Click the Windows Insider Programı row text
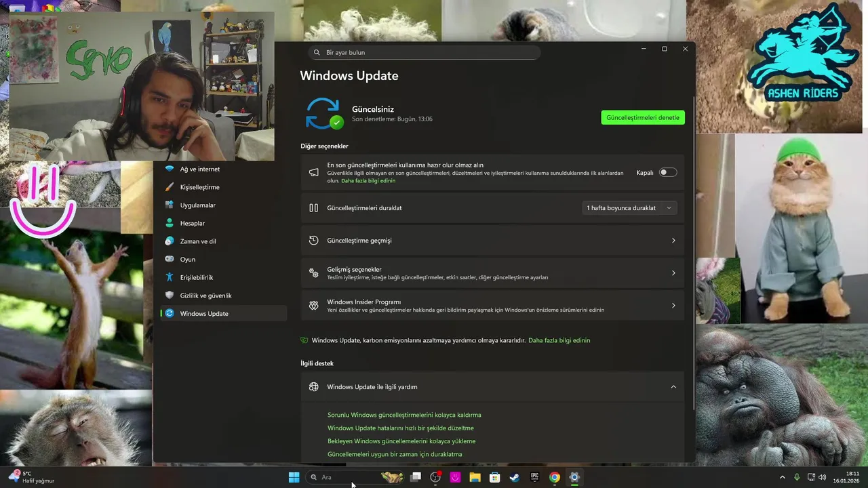 (364, 302)
